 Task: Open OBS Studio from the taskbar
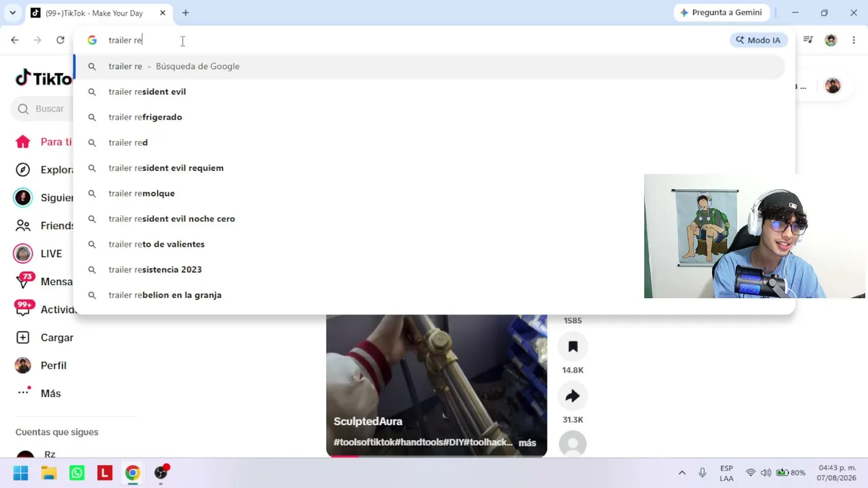[x=161, y=472]
